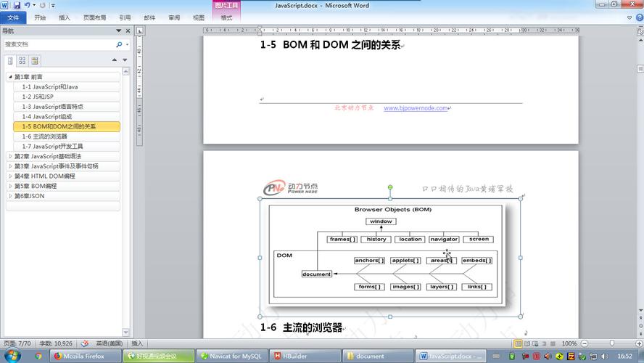Switch to the 视图 ribbon tab

click(199, 17)
